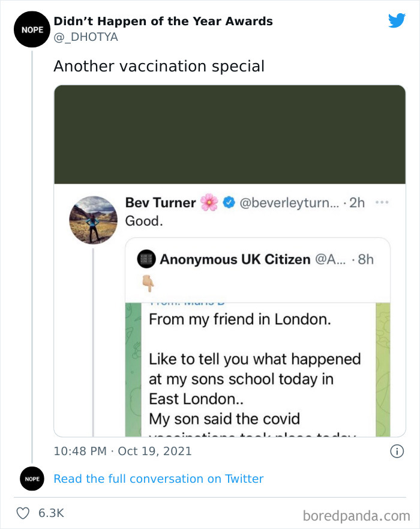420x529 pixels.
Task: Click Bev Turner's profile photo
Action: coord(93,220)
